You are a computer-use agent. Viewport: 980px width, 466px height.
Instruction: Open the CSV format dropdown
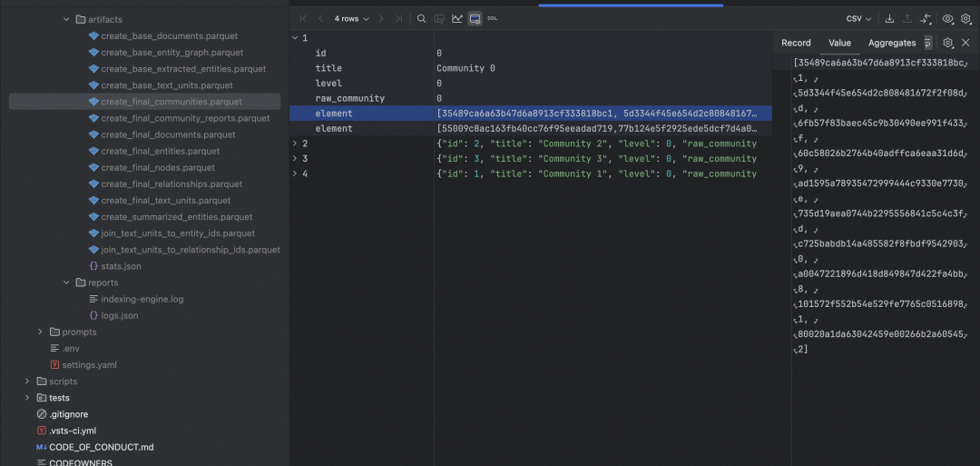[x=857, y=18]
